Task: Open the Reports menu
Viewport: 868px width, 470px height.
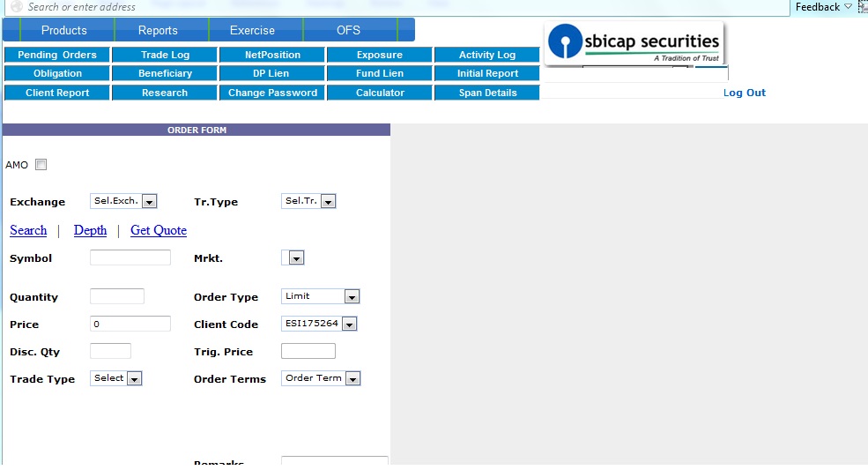Action: 158,30
